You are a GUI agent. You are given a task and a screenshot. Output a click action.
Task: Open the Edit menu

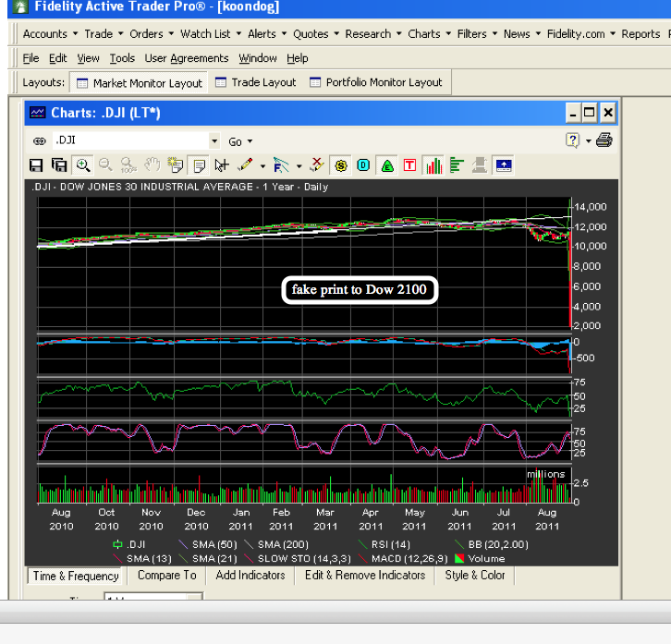58,58
